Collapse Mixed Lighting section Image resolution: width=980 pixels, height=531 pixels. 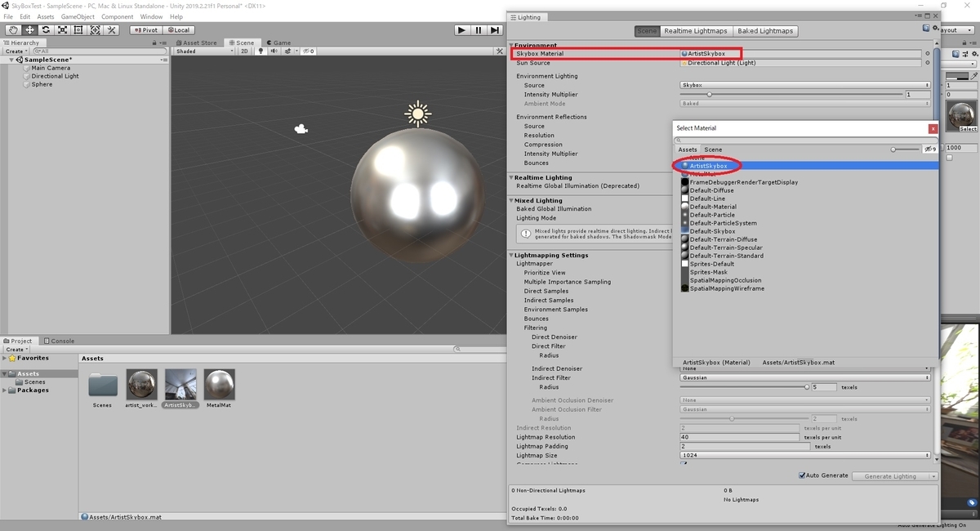click(x=511, y=200)
